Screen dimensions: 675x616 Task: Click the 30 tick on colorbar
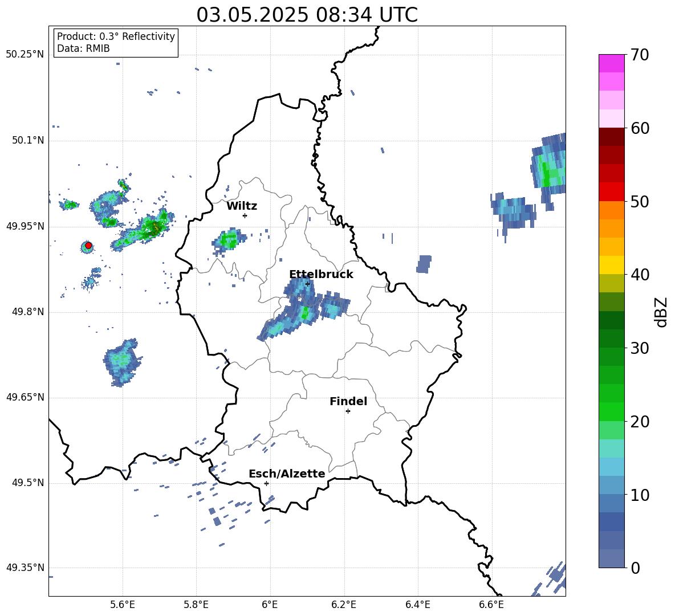640,348
